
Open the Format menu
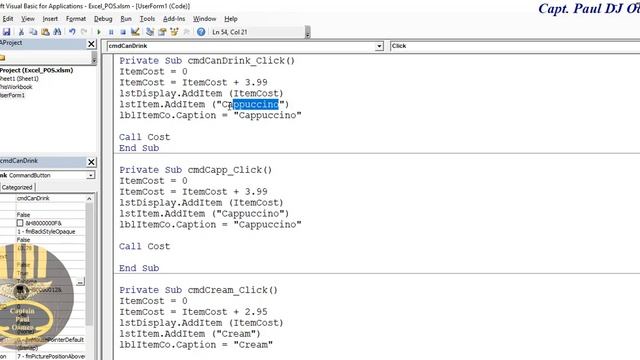76,19
